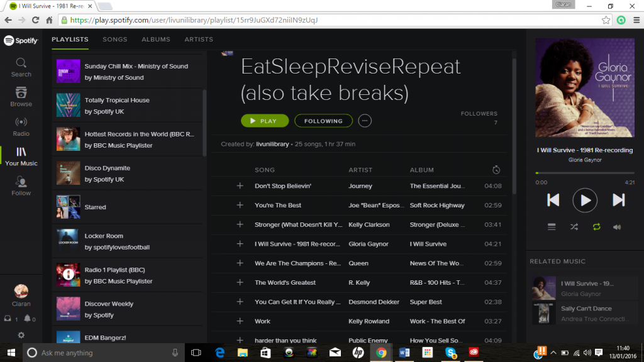The image size is (644, 362).
Task: Open the play queue
Action: [x=552, y=227]
